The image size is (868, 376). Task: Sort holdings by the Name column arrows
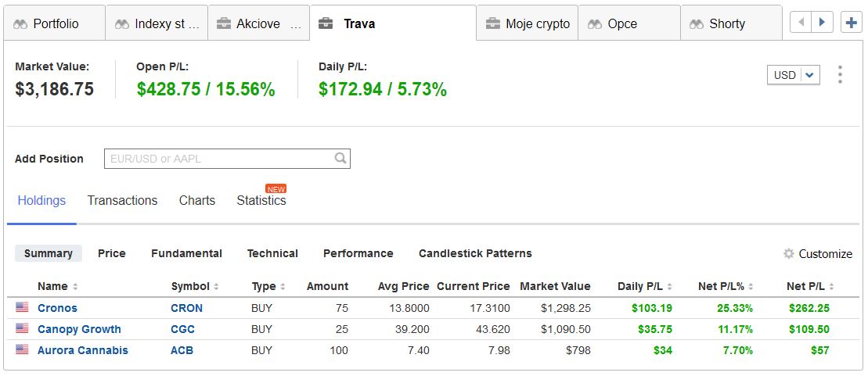(x=74, y=286)
